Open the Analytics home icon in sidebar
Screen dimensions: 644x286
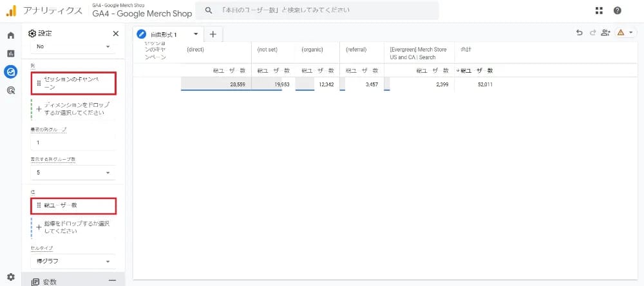(11, 35)
